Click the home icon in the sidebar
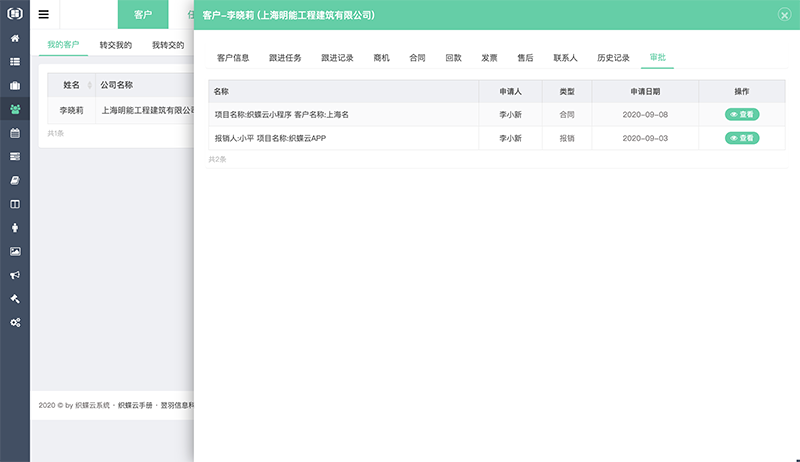The width and height of the screenshot is (800, 462). (15, 38)
